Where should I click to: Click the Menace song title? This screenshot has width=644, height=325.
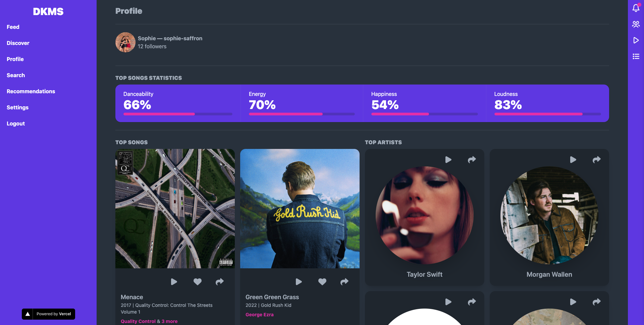coord(132,297)
